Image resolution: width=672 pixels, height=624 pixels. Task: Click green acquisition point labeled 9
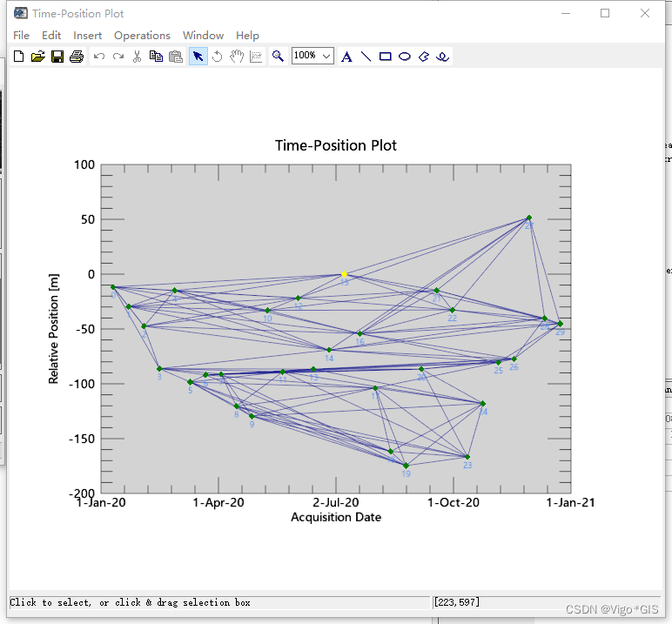252,416
